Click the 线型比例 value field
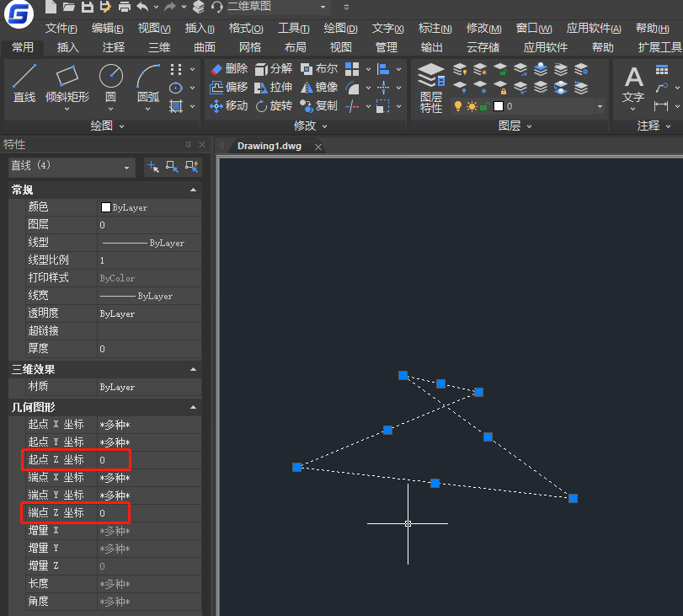 (149, 260)
